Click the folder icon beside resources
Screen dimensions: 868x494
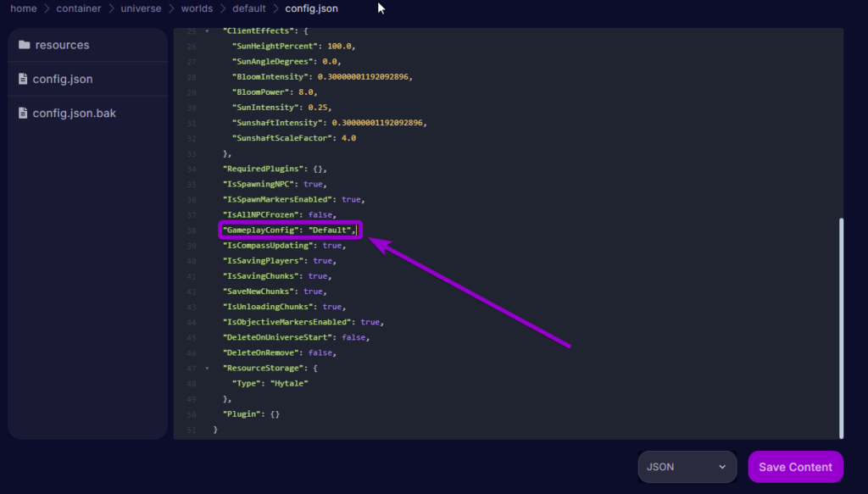coord(24,45)
